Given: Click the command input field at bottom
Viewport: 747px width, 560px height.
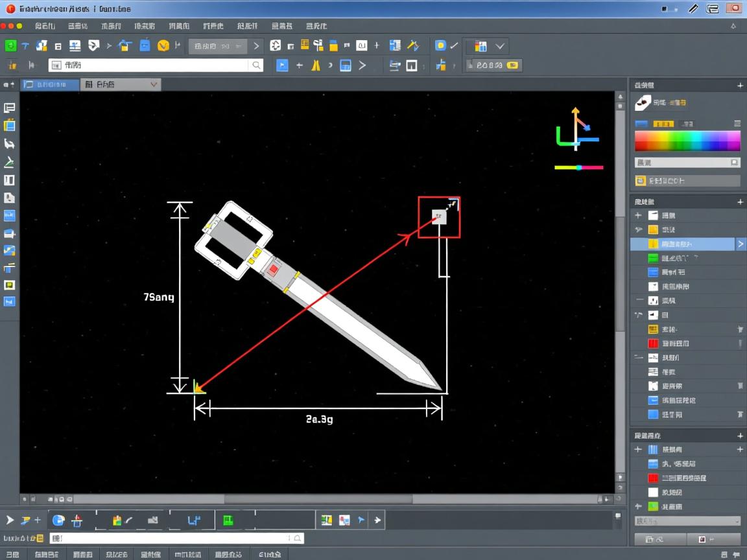Looking at the screenshot, I should (175, 538).
